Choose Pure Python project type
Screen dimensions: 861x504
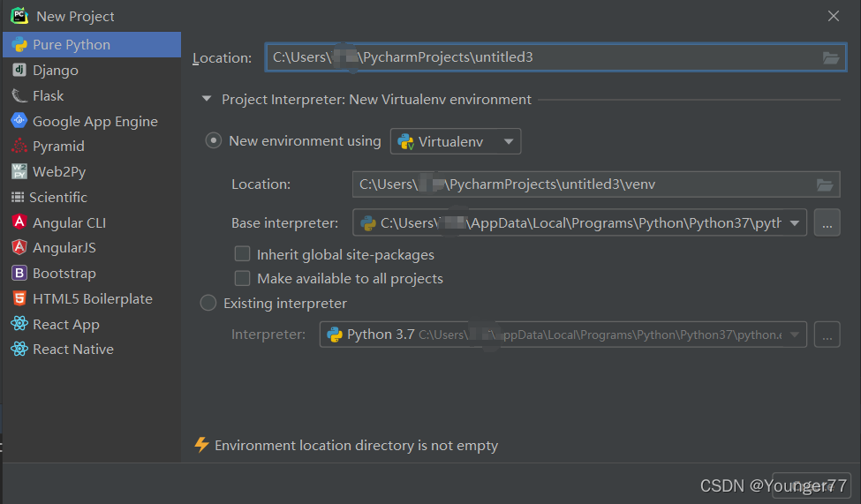pos(92,44)
